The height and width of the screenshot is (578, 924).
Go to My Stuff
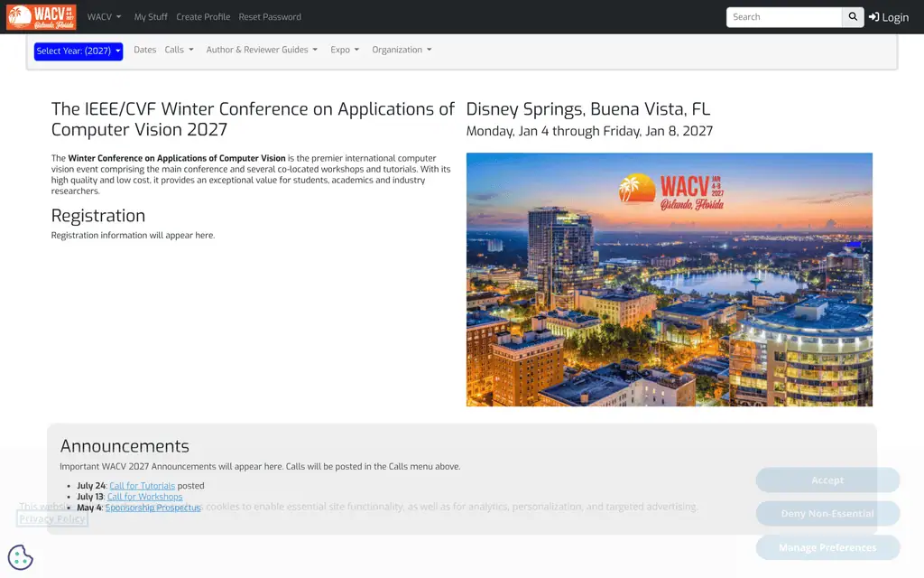click(151, 17)
